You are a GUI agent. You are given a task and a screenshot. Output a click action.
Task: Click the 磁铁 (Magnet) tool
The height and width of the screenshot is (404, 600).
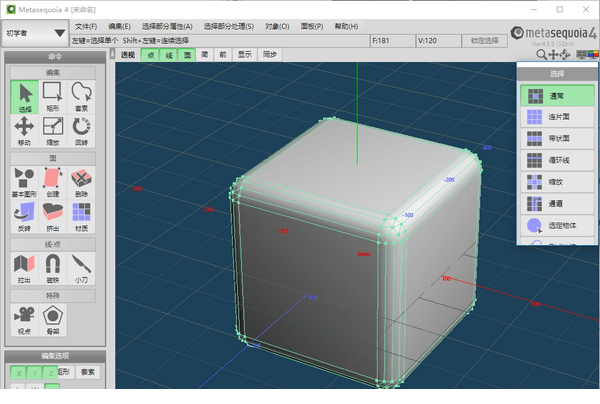pyautogui.click(x=53, y=267)
